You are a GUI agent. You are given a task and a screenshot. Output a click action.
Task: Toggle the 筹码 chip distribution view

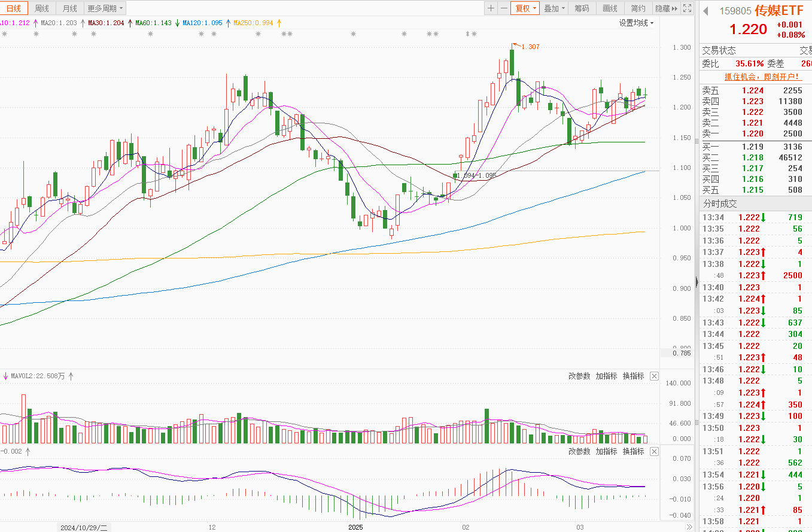582,8
